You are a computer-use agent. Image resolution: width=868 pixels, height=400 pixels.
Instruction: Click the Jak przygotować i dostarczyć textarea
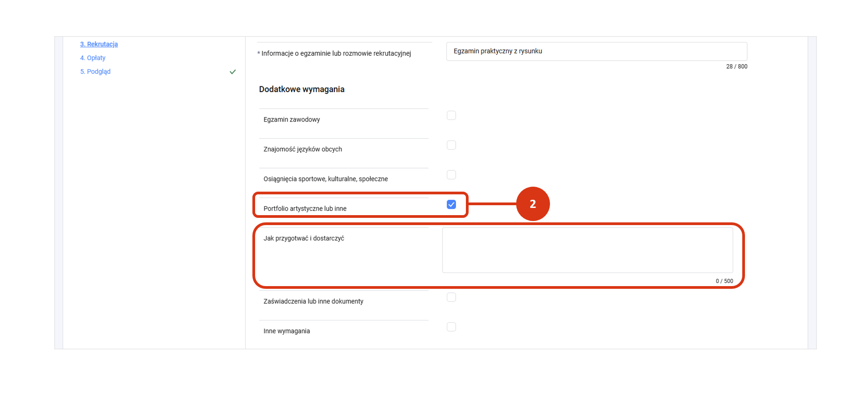click(x=587, y=250)
